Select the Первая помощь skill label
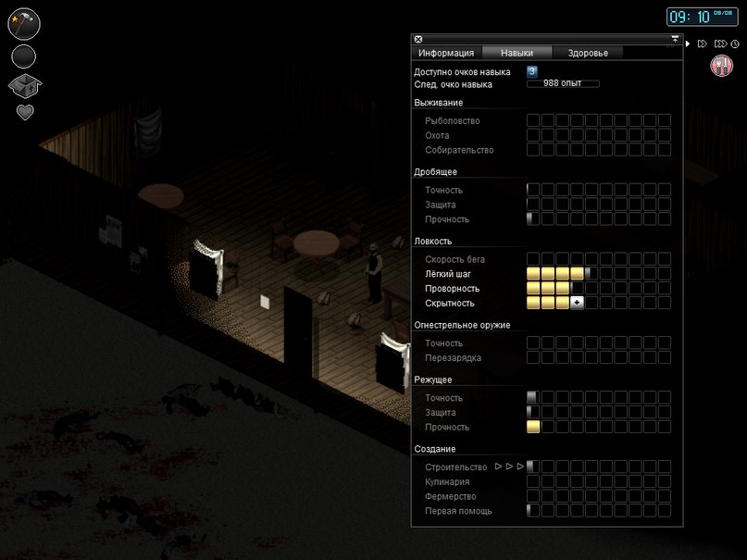747x560 pixels. [x=458, y=512]
